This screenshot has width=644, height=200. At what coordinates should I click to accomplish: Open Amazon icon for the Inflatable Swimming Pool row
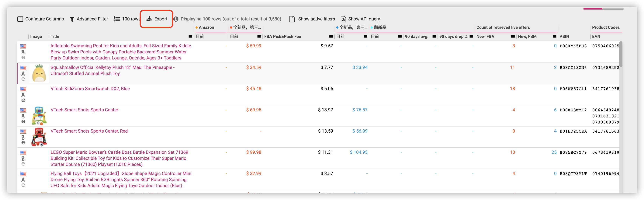point(23,52)
